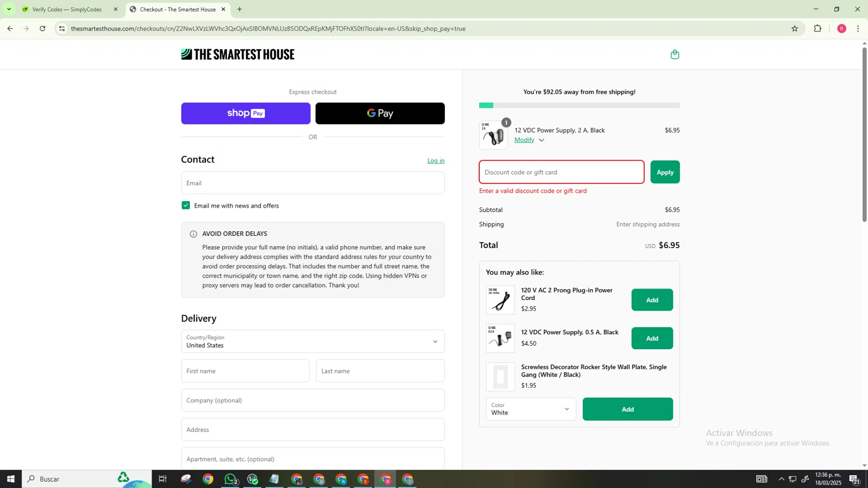The image size is (868, 488).
Task: Click the 120 V AC Power Cord thumbnail
Action: tap(501, 300)
